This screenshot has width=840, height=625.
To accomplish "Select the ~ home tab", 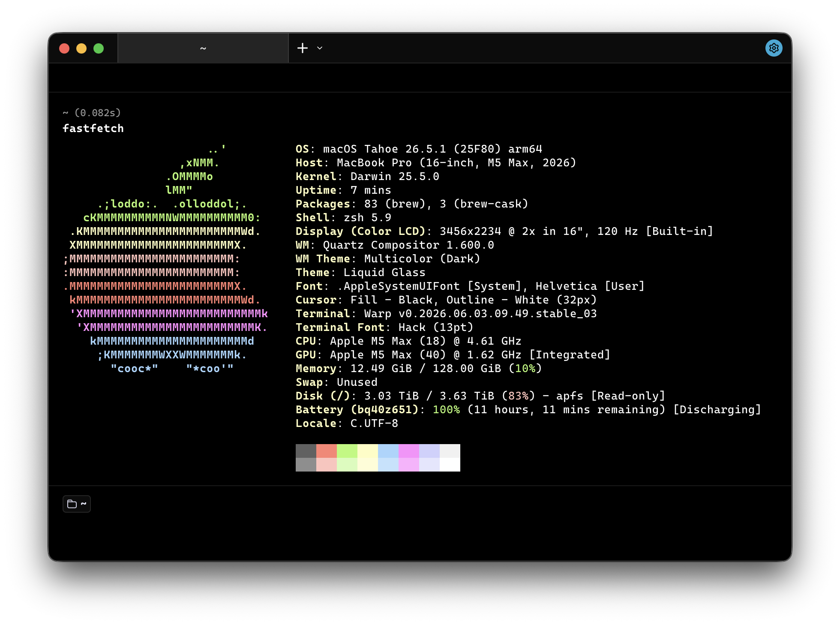I will 203,48.
